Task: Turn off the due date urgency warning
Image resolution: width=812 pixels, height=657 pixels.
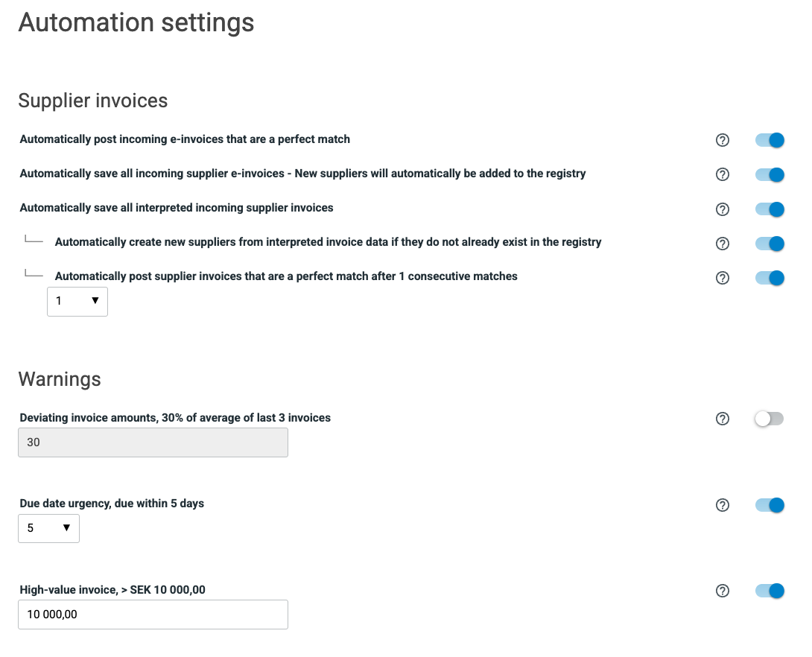Action: (770, 505)
